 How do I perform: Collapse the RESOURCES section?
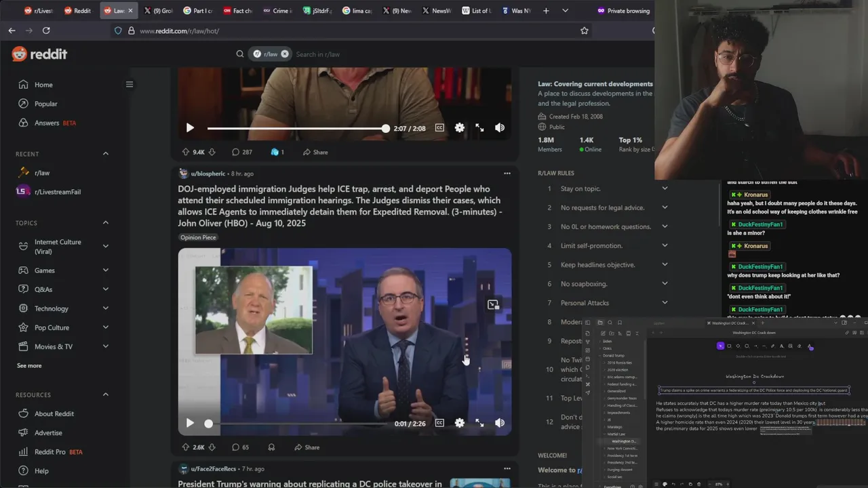(x=105, y=394)
